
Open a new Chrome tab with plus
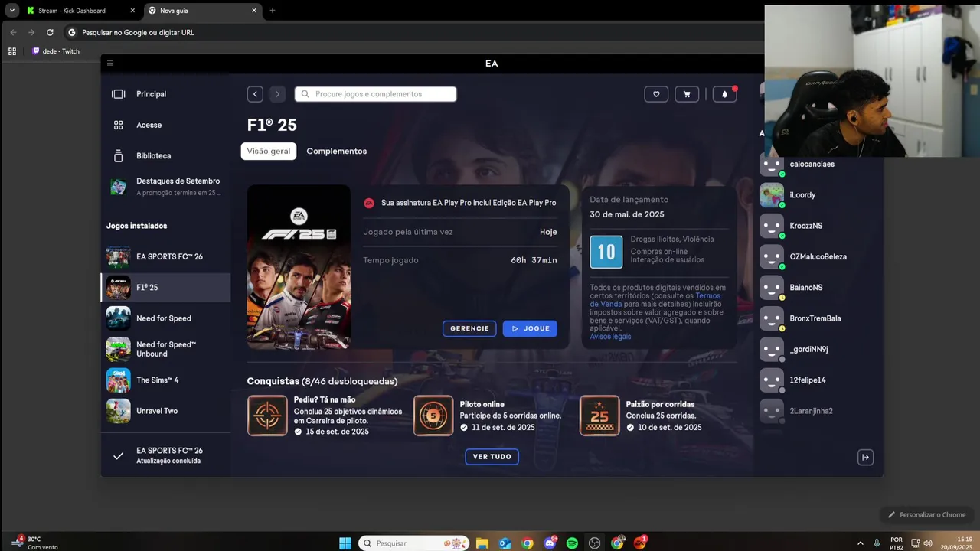(273, 11)
